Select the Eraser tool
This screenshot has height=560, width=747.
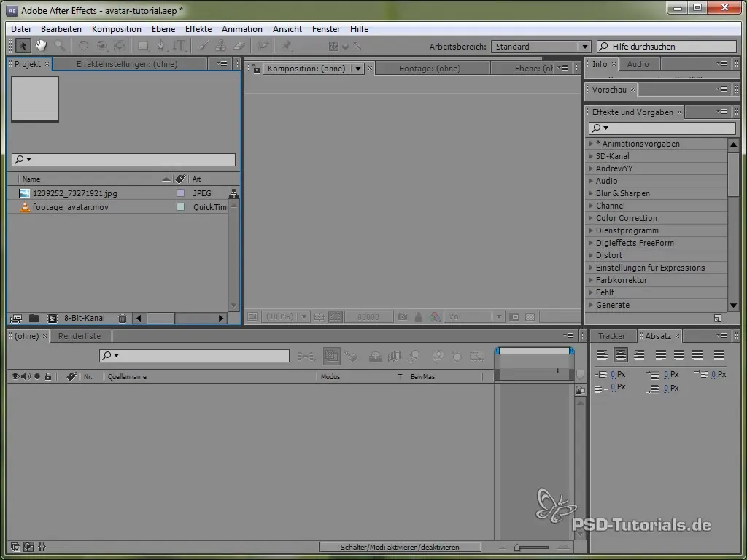(x=239, y=46)
